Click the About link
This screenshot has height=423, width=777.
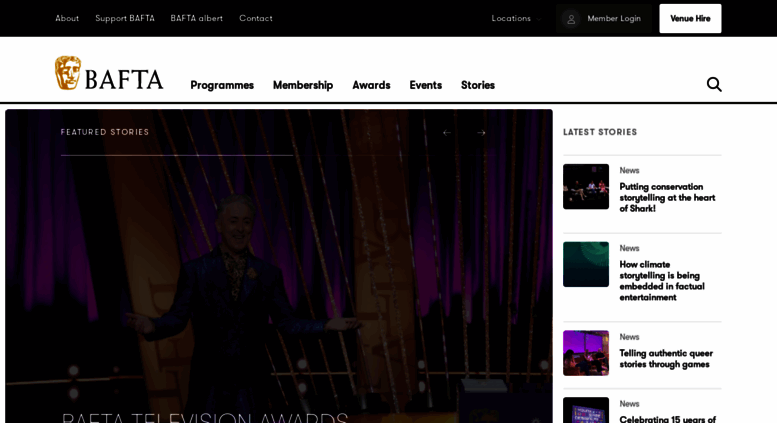pos(67,18)
